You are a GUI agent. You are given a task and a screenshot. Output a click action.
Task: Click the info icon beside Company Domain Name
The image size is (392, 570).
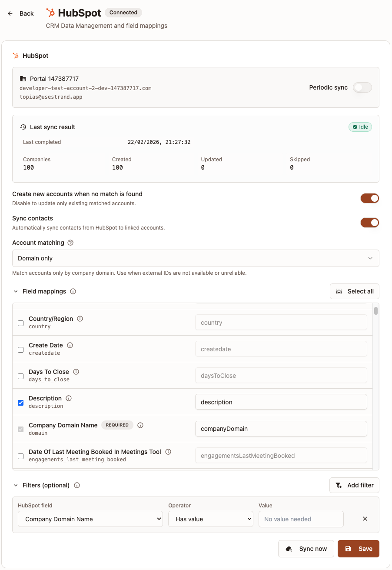[x=140, y=425]
